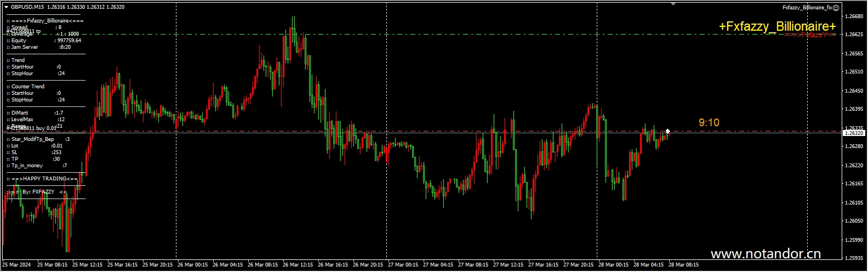Click price scale value 1.26565
The width and height of the screenshot is (868, 272).
(855, 54)
